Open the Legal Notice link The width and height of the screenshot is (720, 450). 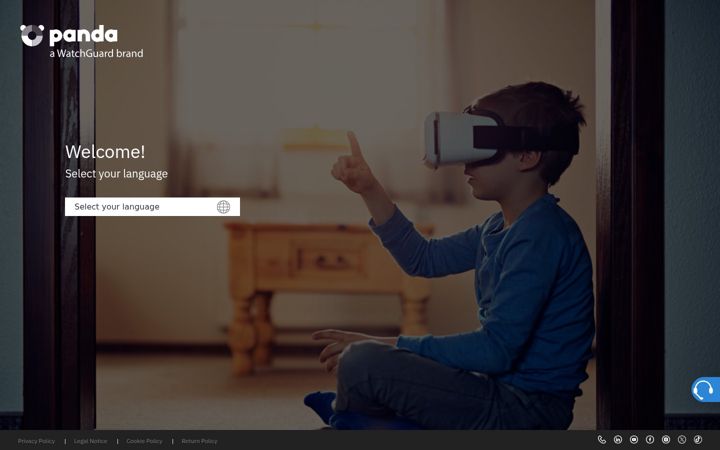90,441
